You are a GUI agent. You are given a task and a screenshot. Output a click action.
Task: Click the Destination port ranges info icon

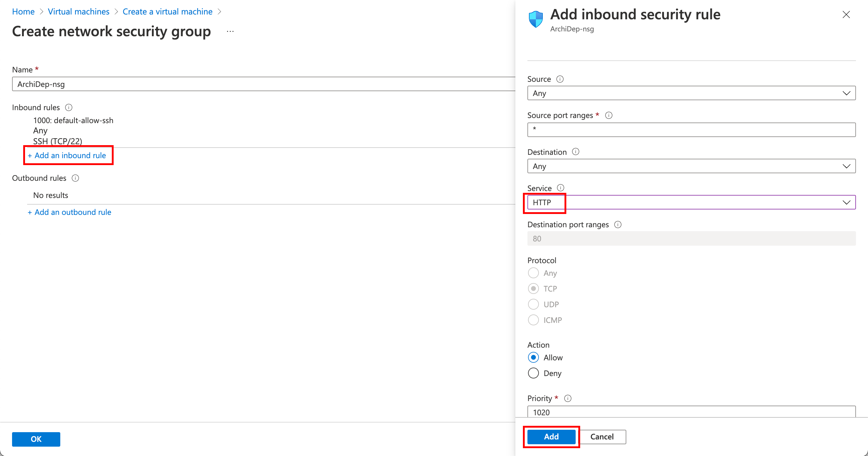point(618,225)
